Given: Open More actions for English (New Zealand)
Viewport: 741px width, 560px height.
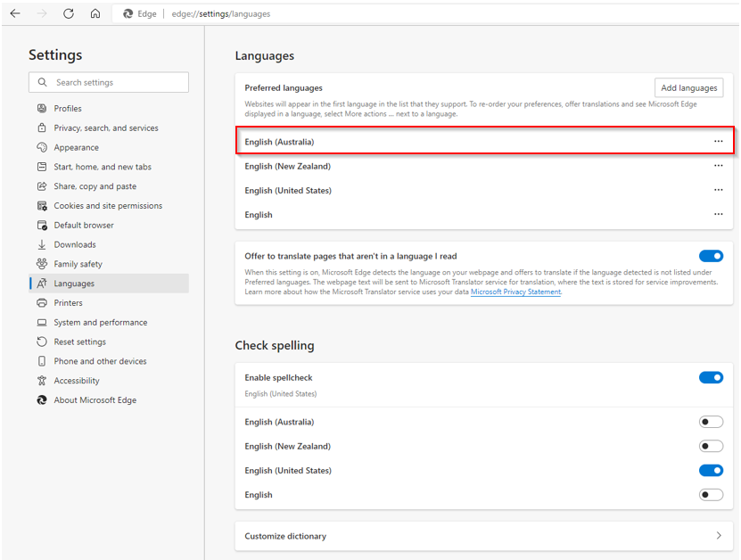Looking at the screenshot, I should tap(719, 165).
